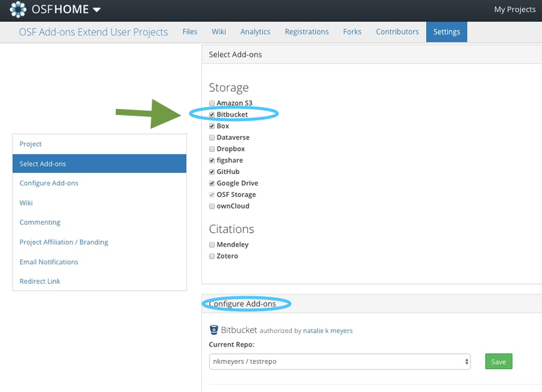Open the OSF Add-ons Extend User Projects title
This screenshot has width=542, height=392.
point(93,32)
